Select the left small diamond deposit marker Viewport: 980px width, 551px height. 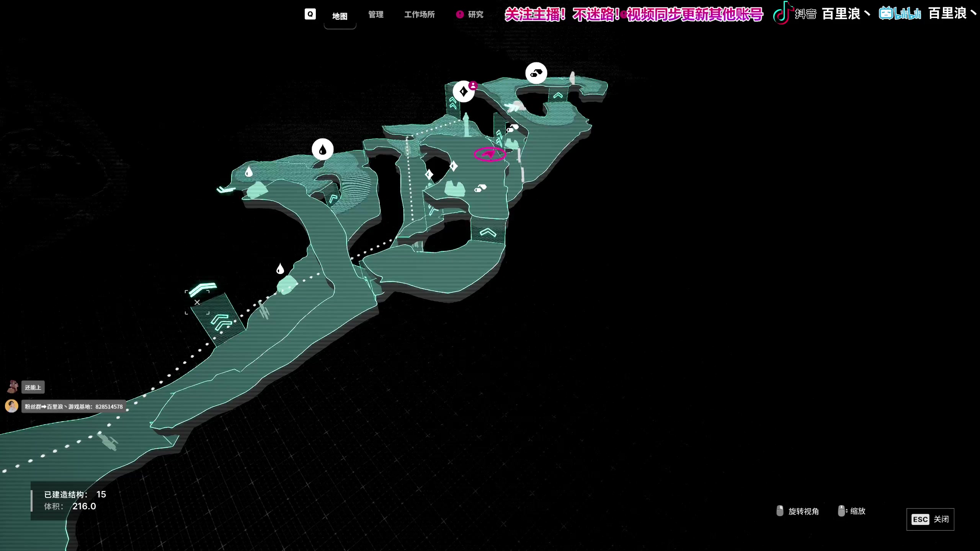pos(429,174)
